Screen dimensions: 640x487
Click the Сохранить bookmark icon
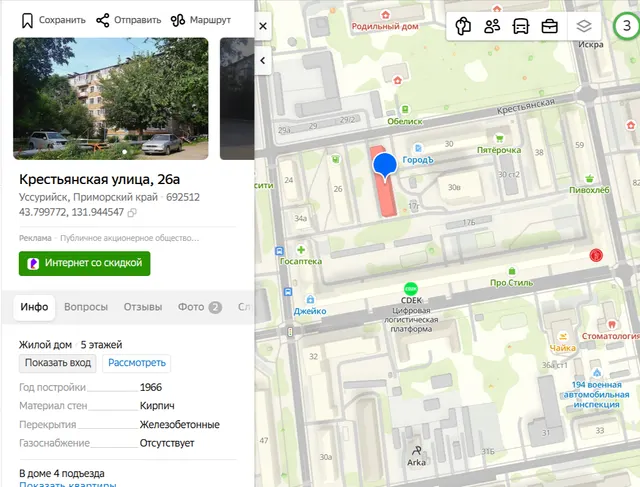coord(27,20)
